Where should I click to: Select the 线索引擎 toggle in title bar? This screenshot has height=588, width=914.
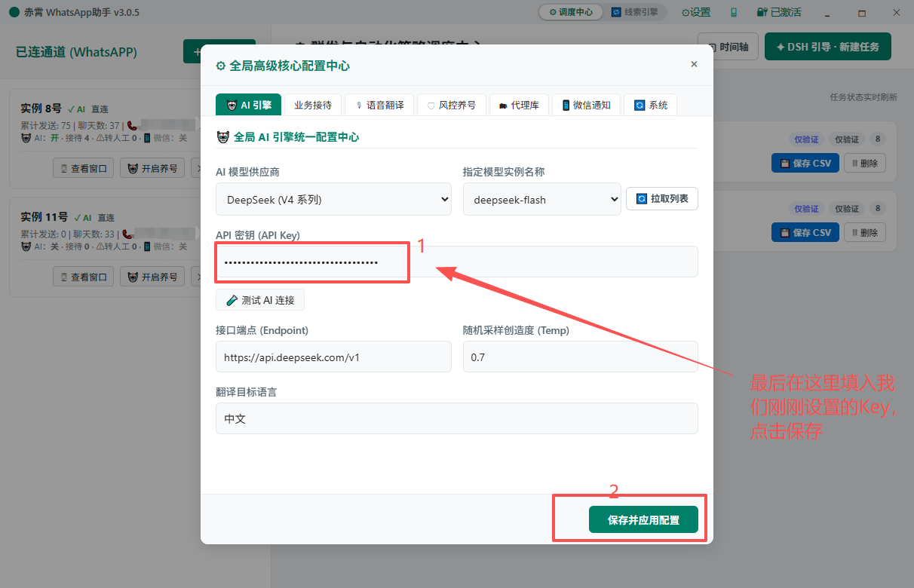(634, 12)
